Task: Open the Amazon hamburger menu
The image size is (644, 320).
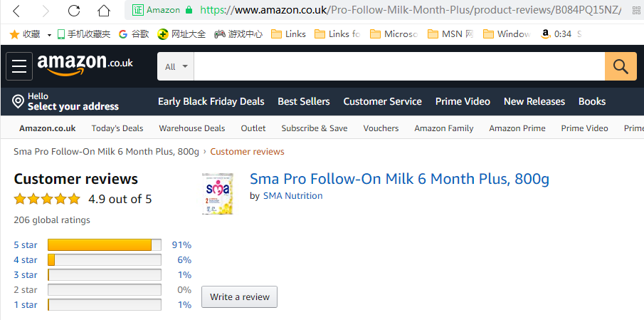Action: [19, 66]
